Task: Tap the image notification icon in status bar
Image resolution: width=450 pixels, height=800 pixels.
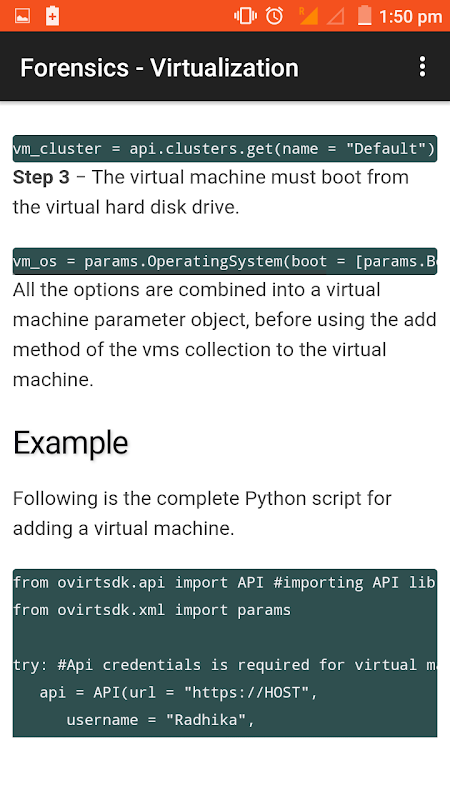Action: point(22,16)
